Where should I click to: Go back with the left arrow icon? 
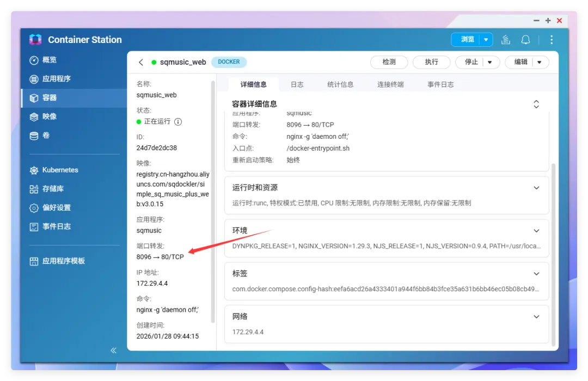click(x=141, y=62)
